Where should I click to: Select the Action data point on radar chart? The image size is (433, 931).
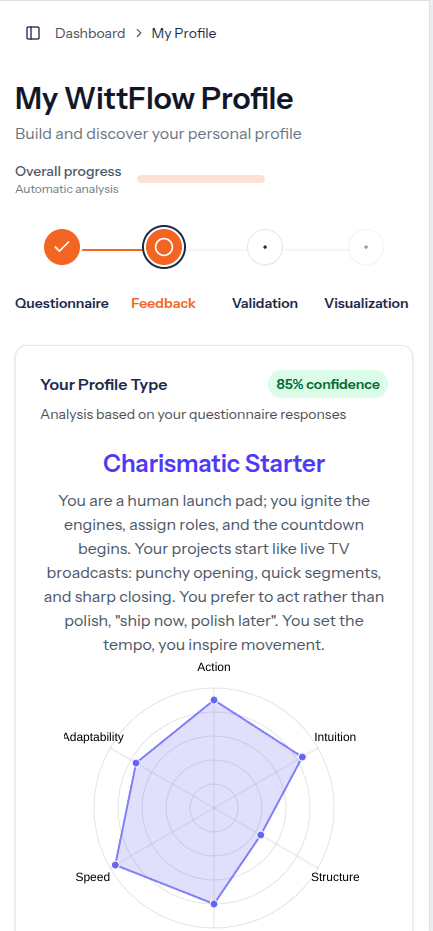[214, 701]
